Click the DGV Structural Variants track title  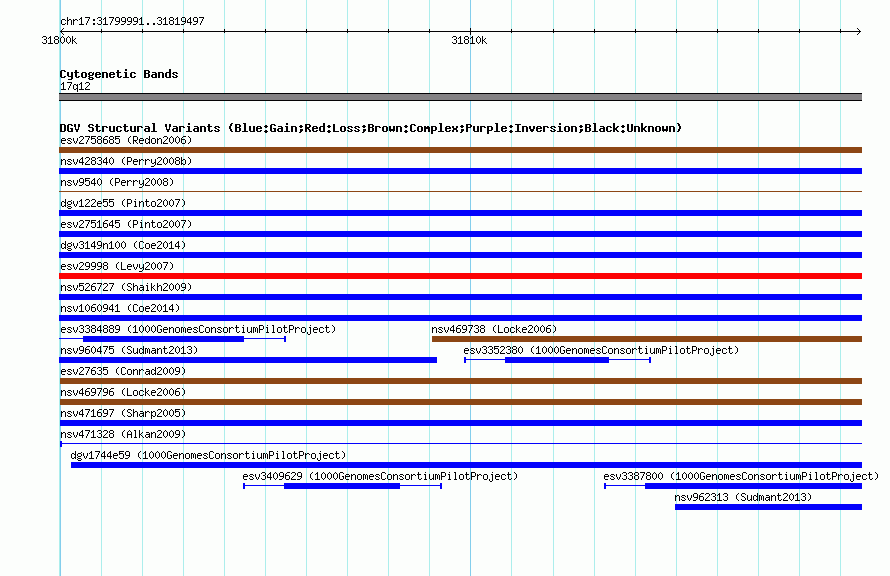coord(371,128)
